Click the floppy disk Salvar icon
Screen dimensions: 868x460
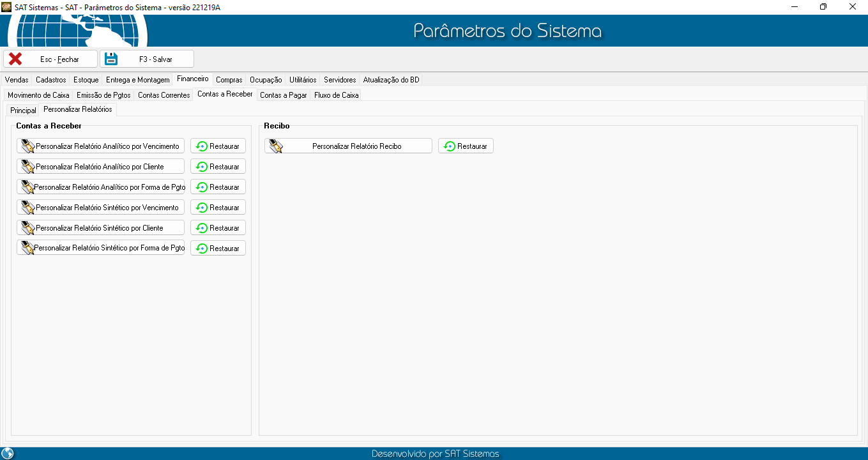click(x=112, y=59)
